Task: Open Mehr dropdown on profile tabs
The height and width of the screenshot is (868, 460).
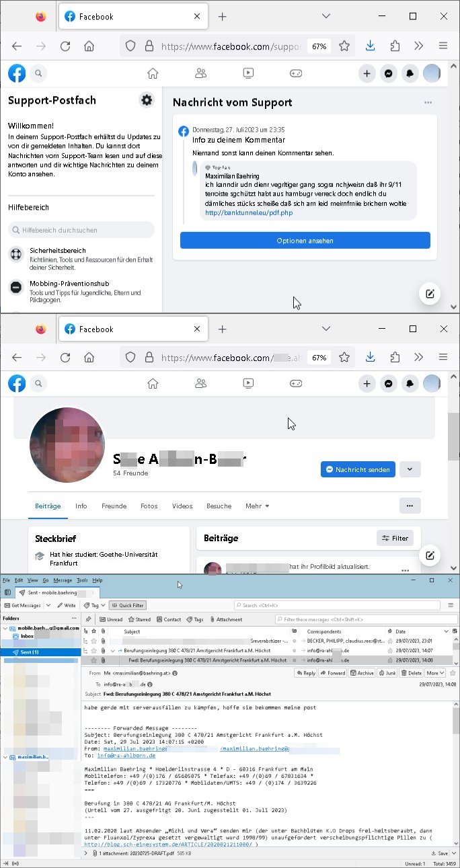Action: coord(258,506)
